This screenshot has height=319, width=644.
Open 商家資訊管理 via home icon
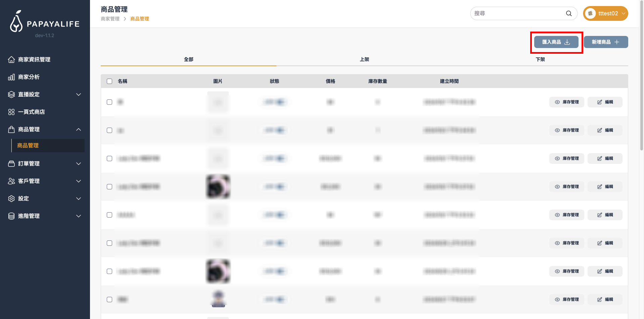coord(11,59)
